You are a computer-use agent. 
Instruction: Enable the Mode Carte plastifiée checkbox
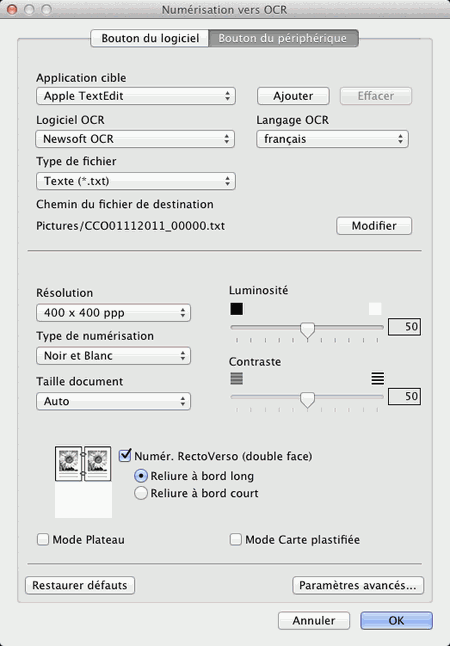click(x=236, y=539)
